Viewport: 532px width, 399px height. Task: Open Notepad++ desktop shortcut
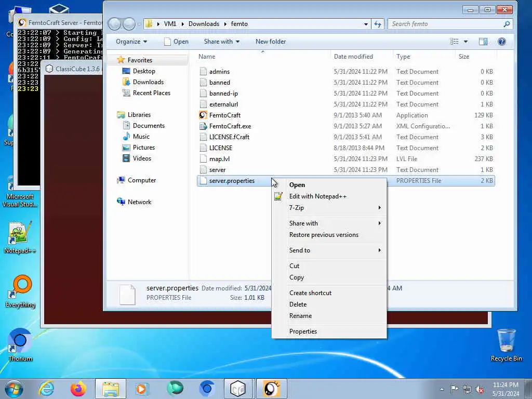20,237
